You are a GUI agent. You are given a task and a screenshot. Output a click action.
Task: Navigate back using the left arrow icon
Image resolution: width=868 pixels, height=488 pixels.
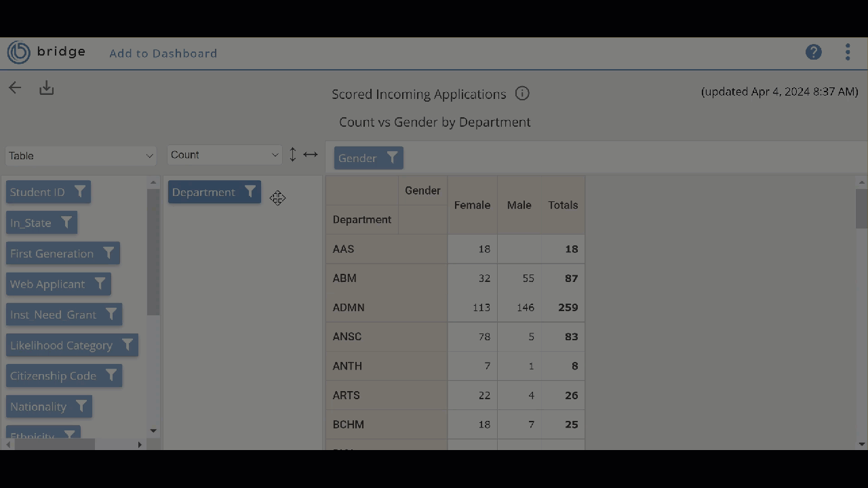coord(15,87)
